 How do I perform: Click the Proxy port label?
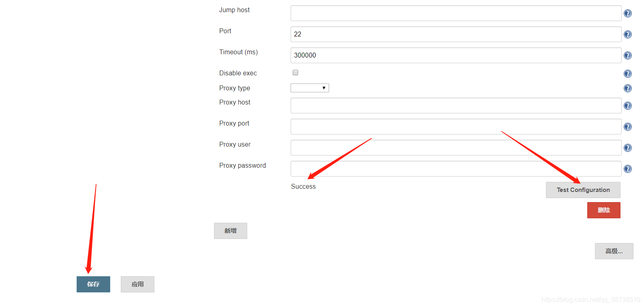(x=234, y=124)
